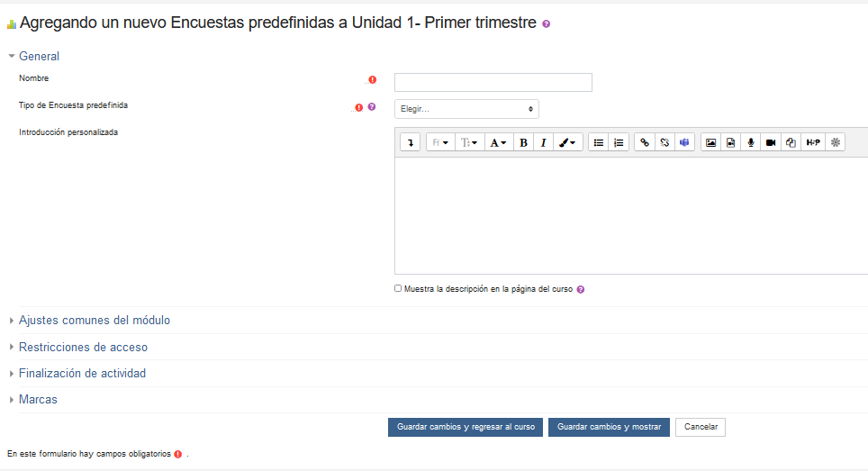Viewport: 868px width, 471px height.
Task: Insert an image into the introduction
Action: point(711,142)
